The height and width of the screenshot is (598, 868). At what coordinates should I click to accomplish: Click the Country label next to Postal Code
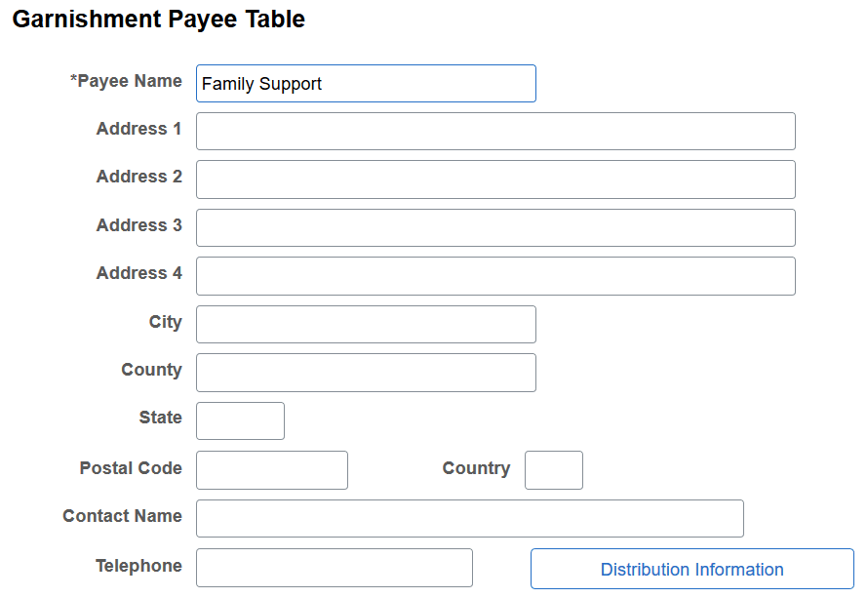(x=477, y=468)
